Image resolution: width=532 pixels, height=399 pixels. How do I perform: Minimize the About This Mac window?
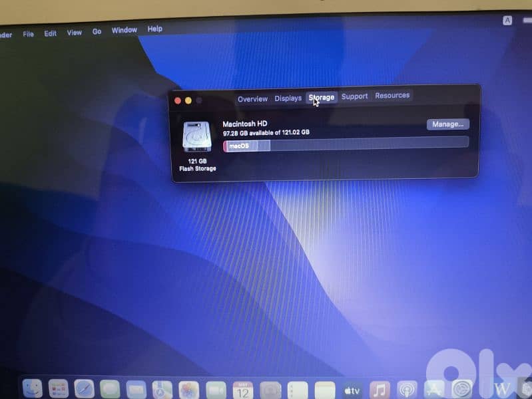point(188,100)
